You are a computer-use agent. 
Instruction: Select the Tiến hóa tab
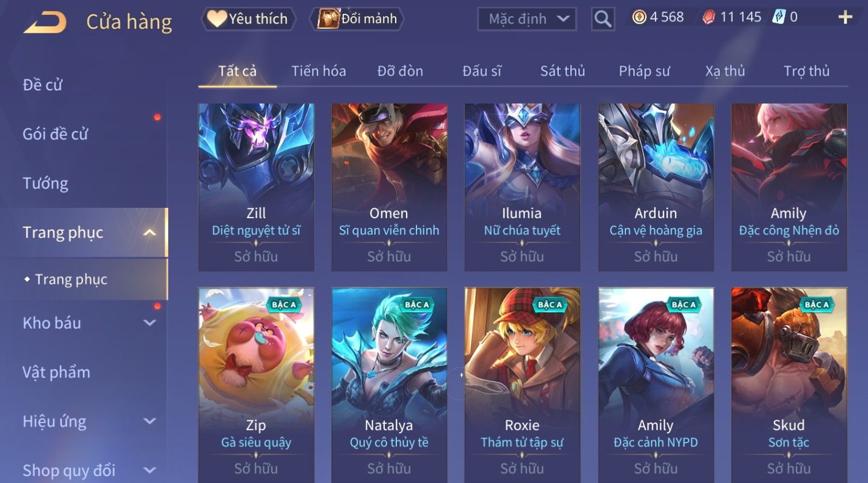tap(319, 71)
